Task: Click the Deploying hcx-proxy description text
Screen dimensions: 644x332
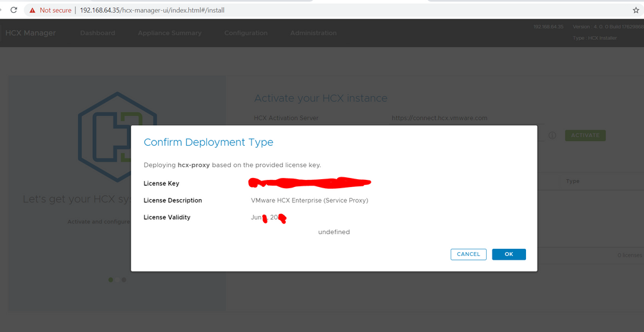Action: tap(233, 165)
